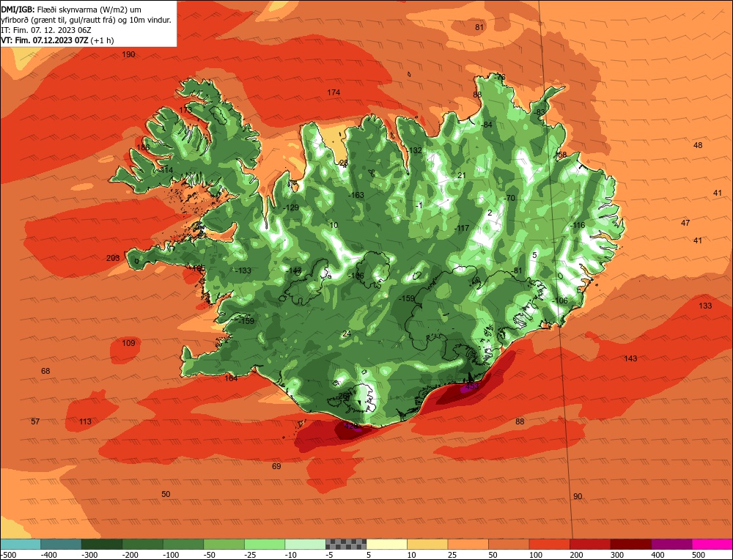Click the map value 47
Screen dimensions: 733x560
(685, 223)
